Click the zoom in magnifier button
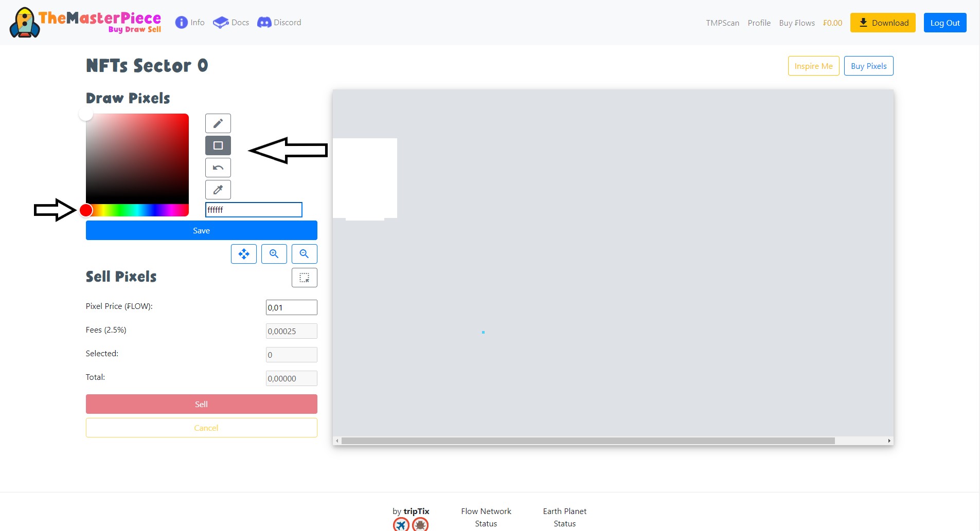The image size is (980, 531). (x=274, y=254)
